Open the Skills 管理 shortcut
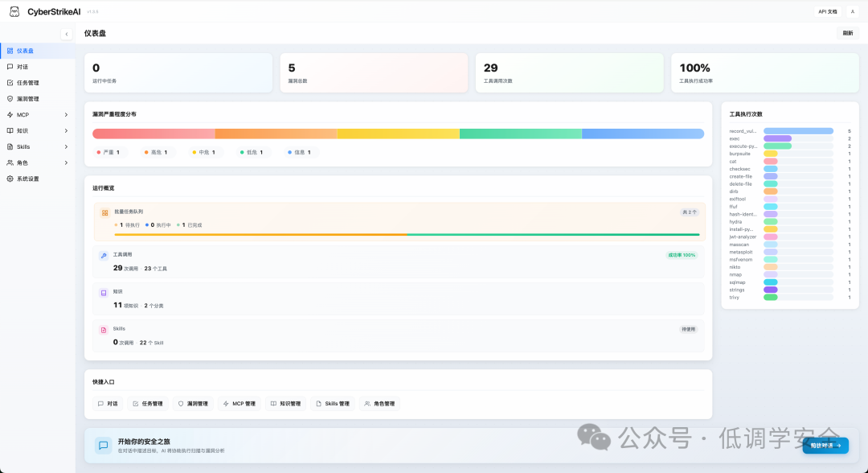 [333, 404]
